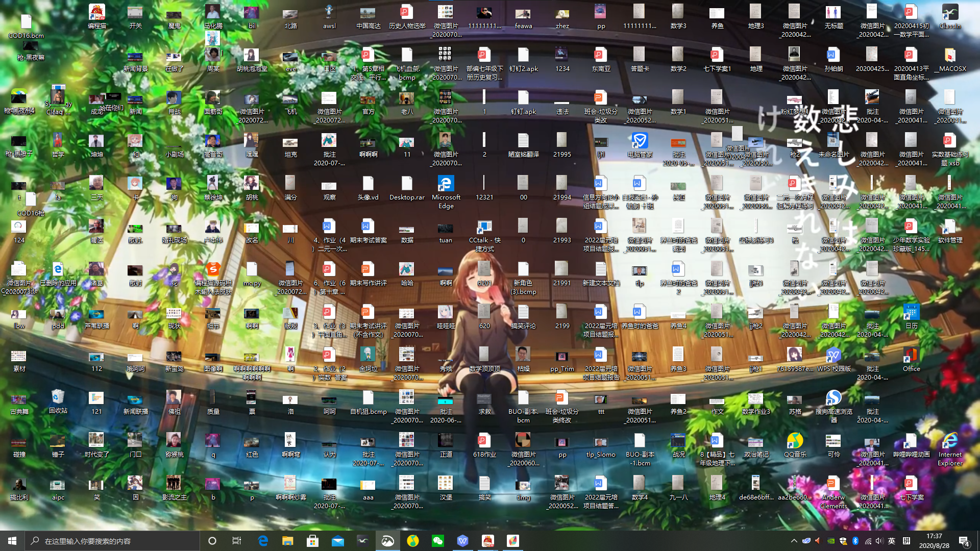
Task: Open the Bluetooth tray icon
Action: click(855, 541)
